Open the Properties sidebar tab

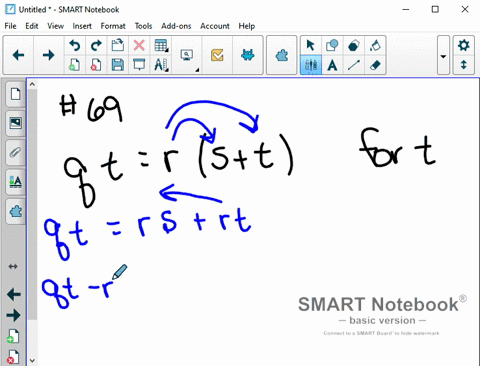tap(15, 182)
